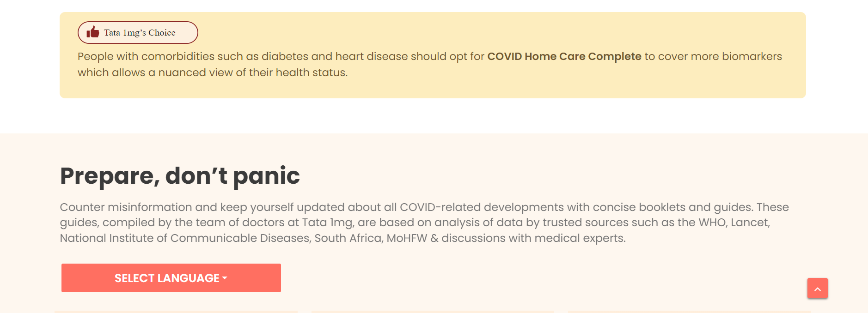Click the paragraph starting Counter misinformation
Screen dimensions: 868x313
(x=424, y=223)
